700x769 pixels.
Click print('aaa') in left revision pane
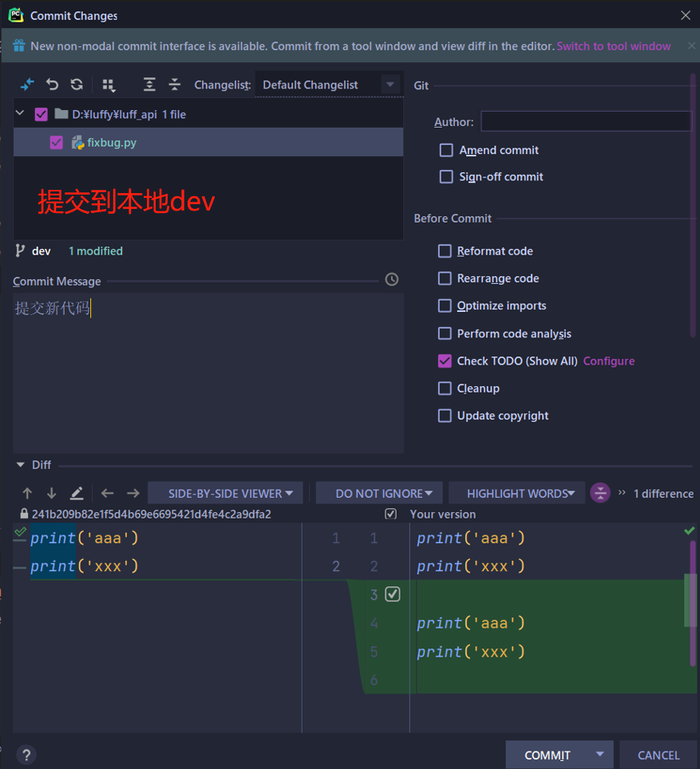coord(85,538)
